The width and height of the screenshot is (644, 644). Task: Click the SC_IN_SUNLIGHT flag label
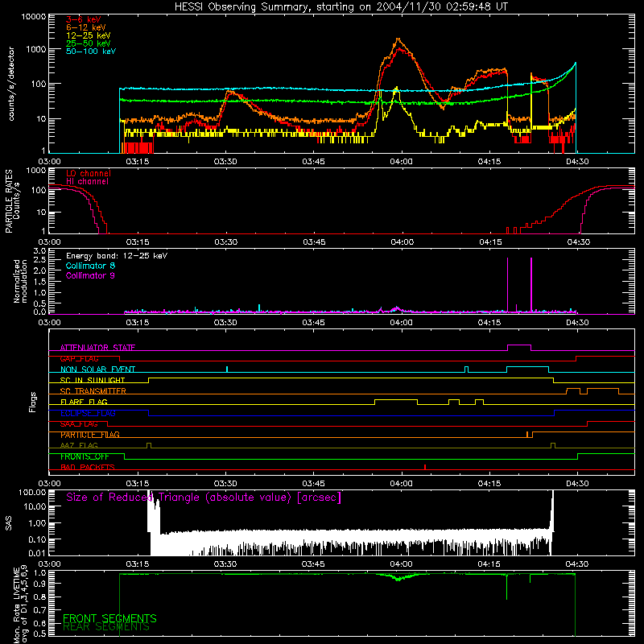pos(93,380)
